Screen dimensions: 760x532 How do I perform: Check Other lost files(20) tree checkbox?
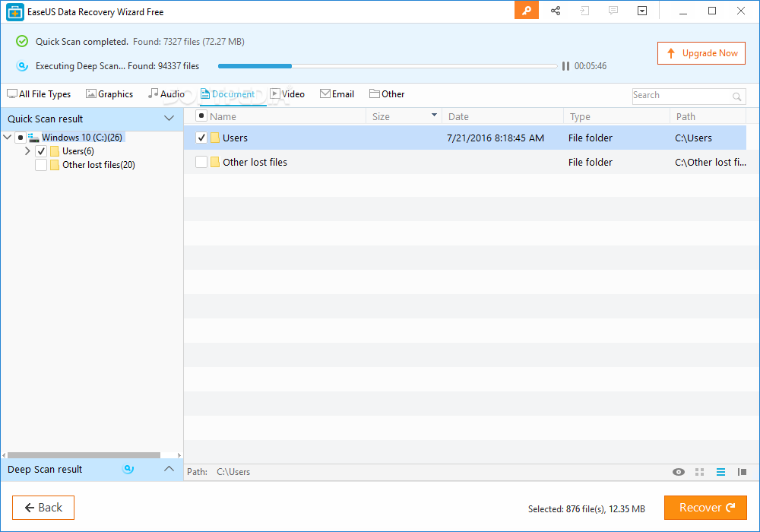point(41,165)
